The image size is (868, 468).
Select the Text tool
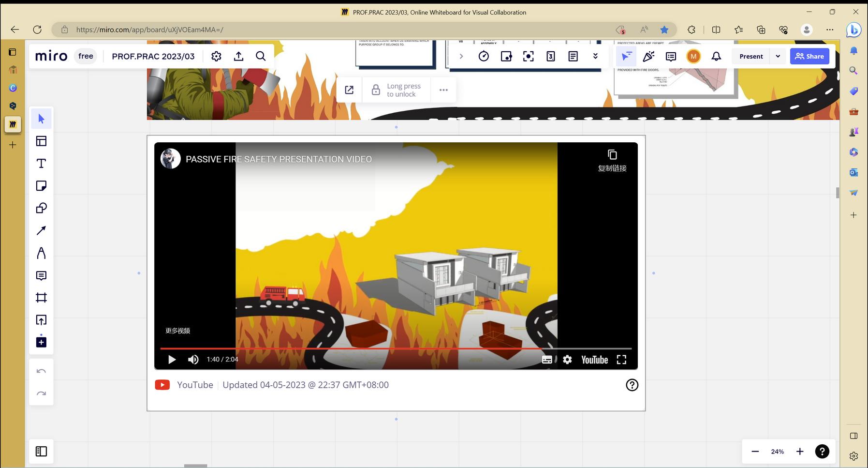point(41,164)
